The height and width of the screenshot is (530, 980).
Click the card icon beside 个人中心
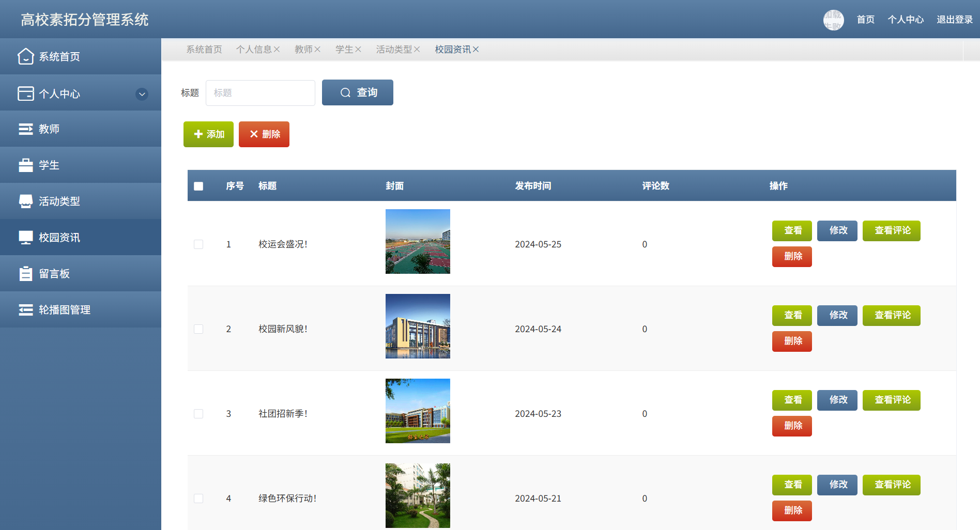tap(26, 93)
